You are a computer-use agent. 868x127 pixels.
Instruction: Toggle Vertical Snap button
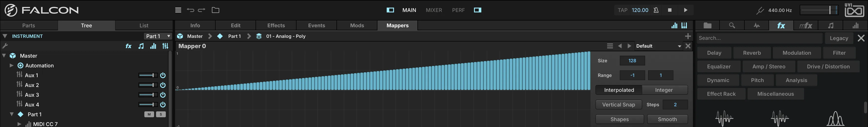[x=618, y=105]
